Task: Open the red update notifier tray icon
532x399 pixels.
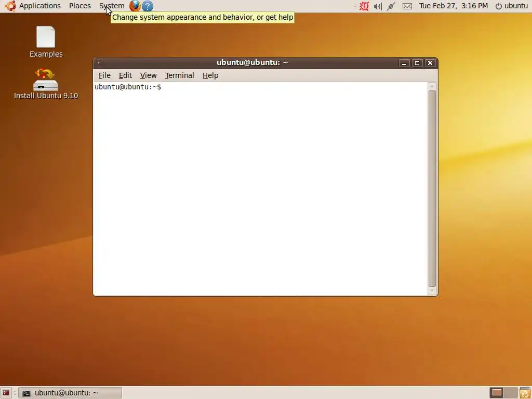Action: coord(364,6)
